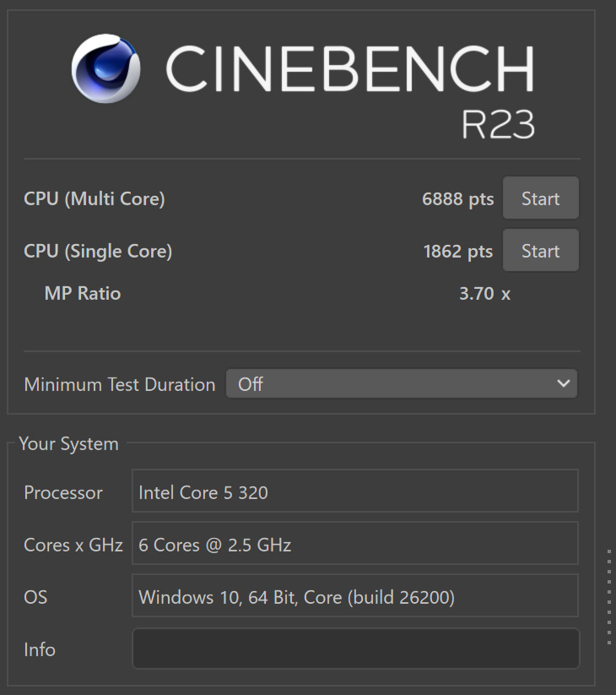Image resolution: width=616 pixels, height=695 pixels.
Task: Click the 3.70 x MP Ratio value
Action: (x=485, y=293)
